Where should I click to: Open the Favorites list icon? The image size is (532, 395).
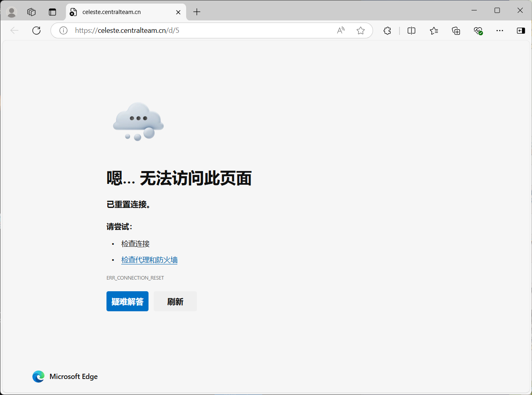(x=434, y=30)
